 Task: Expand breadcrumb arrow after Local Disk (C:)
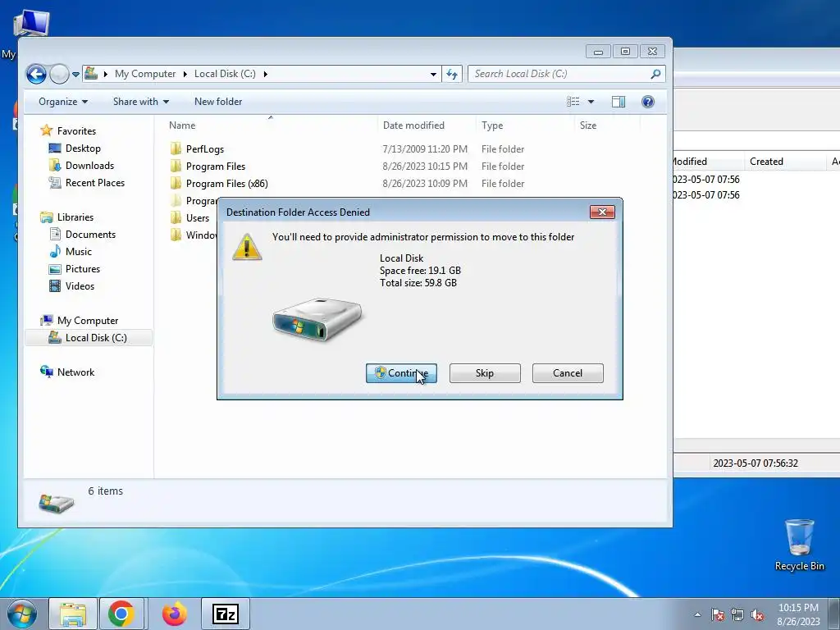(x=265, y=74)
